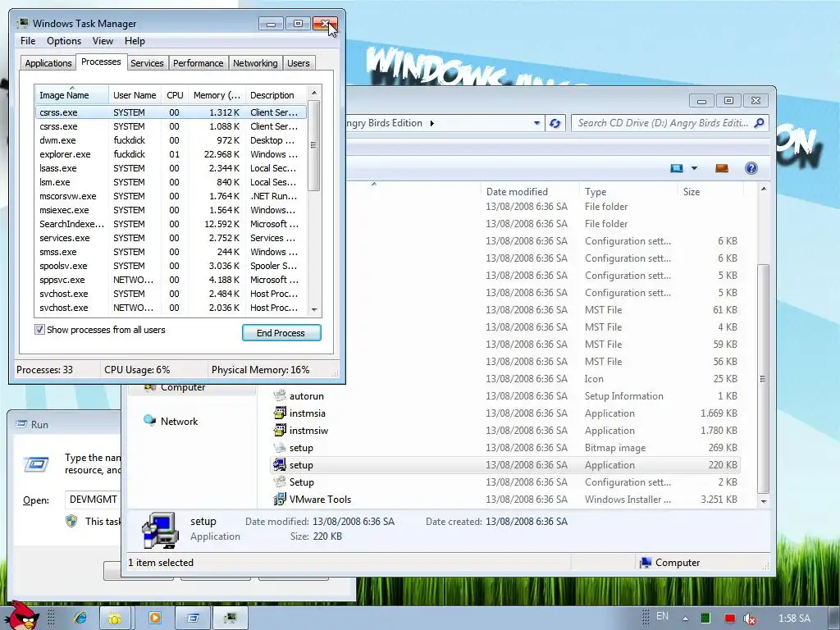The width and height of the screenshot is (840, 630).
Task: Switch to Task Manager via taskbar button
Action: point(231,618)
